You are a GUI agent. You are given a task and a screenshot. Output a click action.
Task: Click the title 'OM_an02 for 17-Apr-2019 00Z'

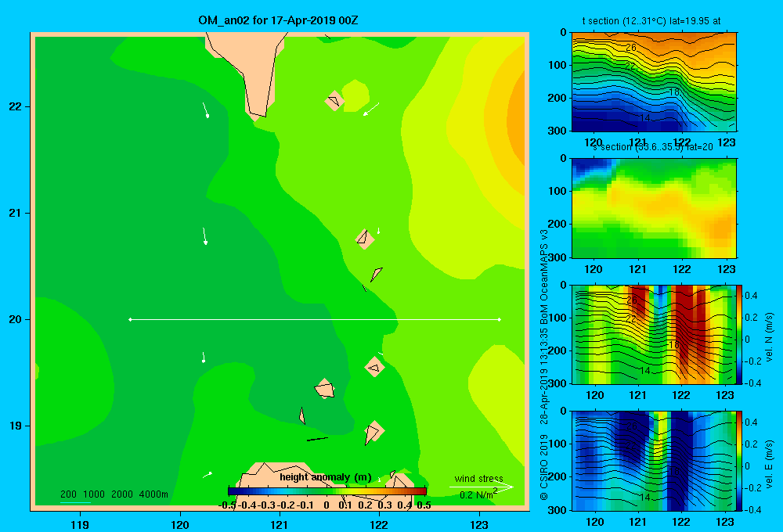278,20
